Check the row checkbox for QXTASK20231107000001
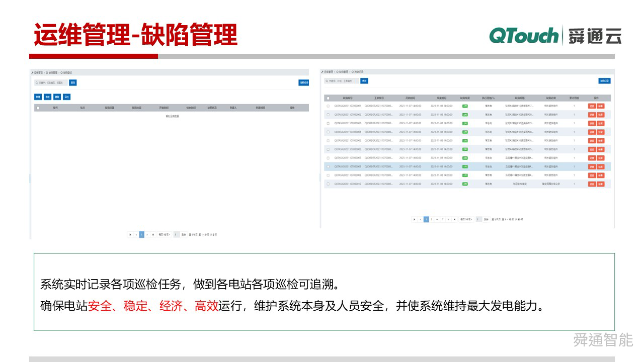This screenshot has height=362, width=644. point(328,106)
